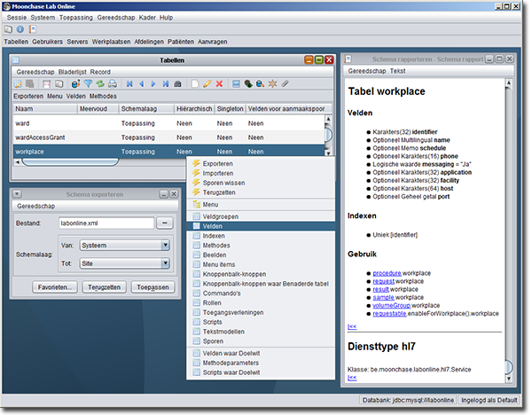The height and width of the screenshot is (415, 532).
Task: Click the Tabellen horizontal scrollbar thumb
Action: tap(70, 162)
